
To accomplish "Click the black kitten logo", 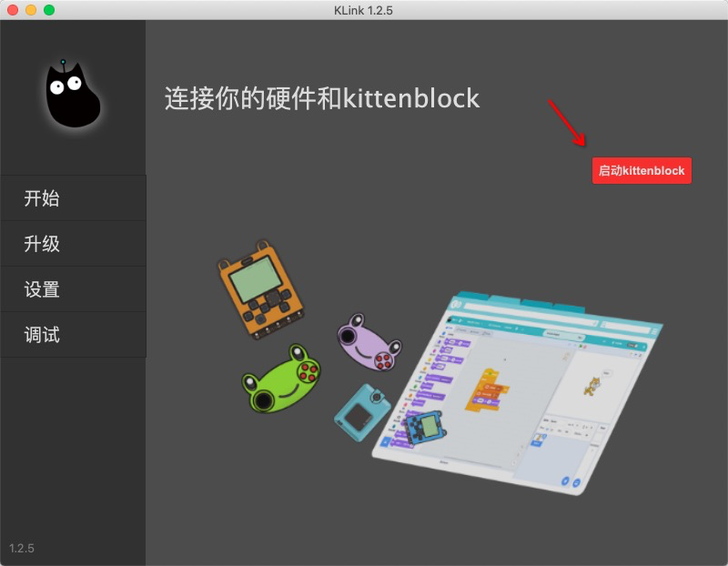I will pos(73,95).
